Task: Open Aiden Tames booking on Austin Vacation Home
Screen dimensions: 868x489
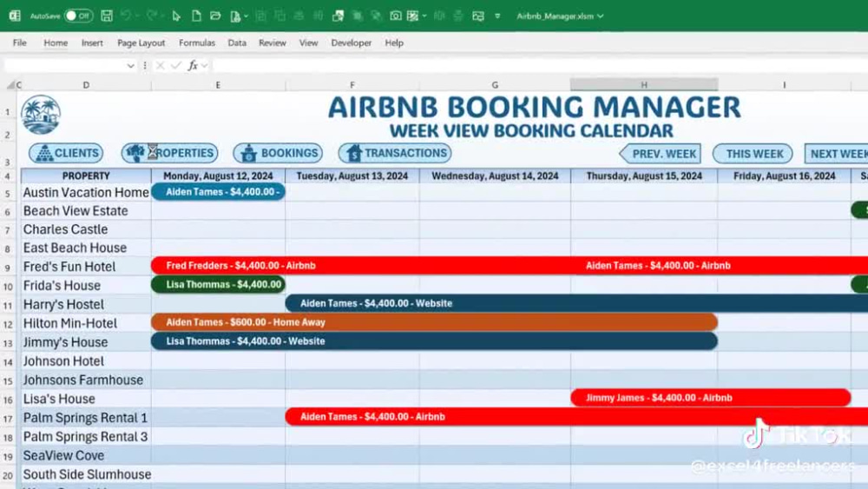Action: point(218,192)
